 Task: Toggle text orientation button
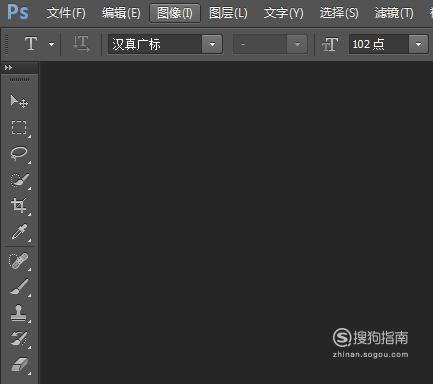click(x=81, y=44)
